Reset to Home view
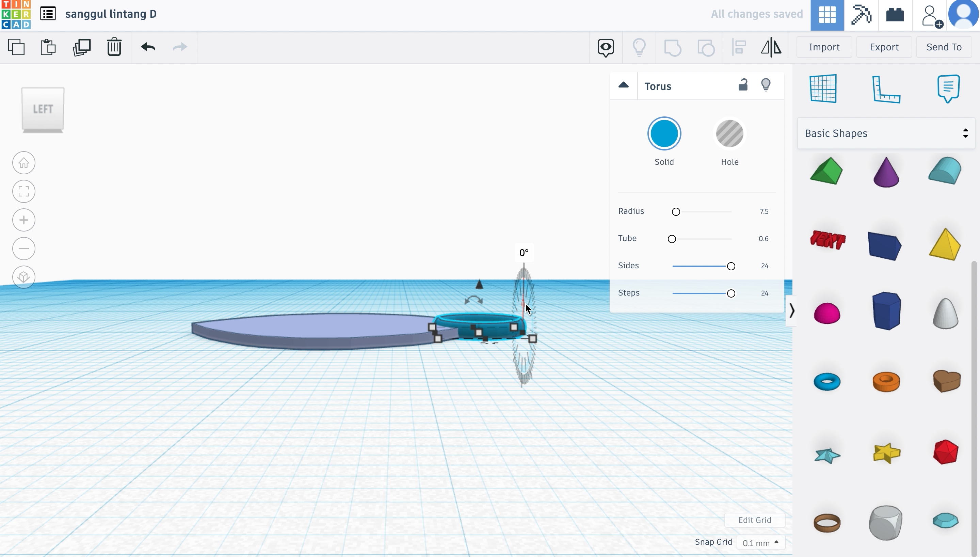Screen dimensions: 980x557 (x=24, y=163)
